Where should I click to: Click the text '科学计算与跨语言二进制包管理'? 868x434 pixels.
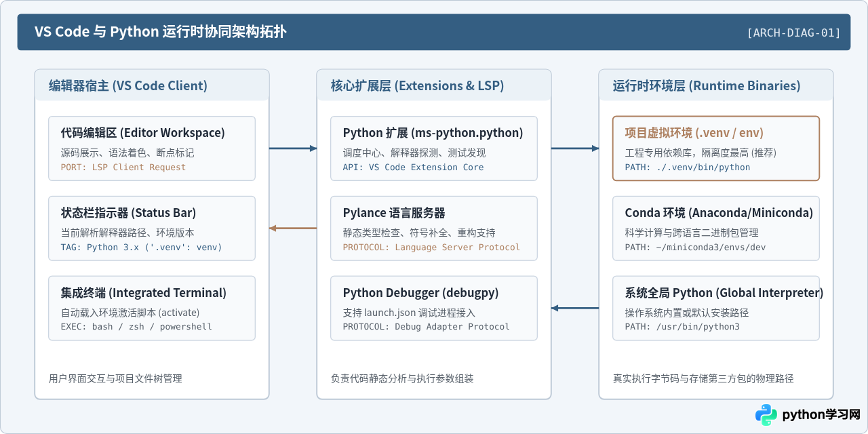(x=691, y=233)
